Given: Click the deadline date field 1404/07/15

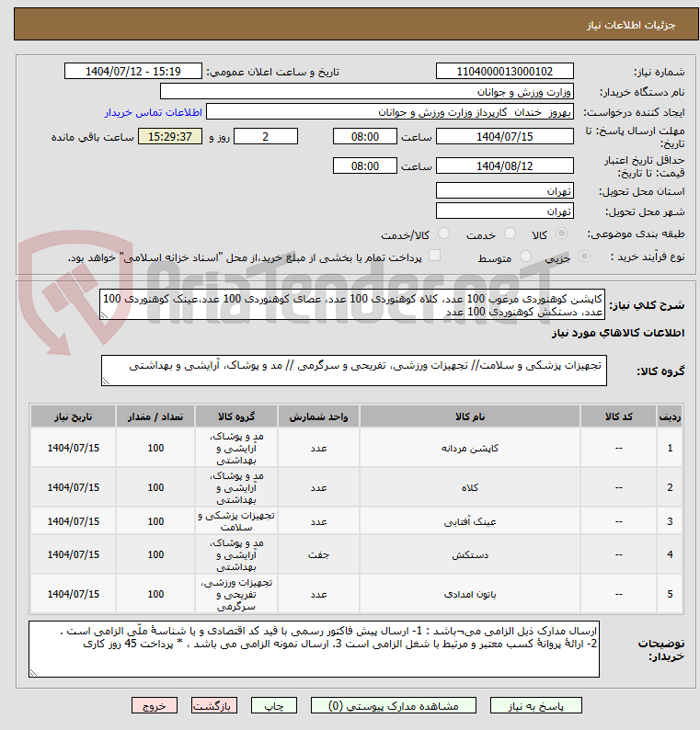Looking at the screenshot, I should point(504,136).
